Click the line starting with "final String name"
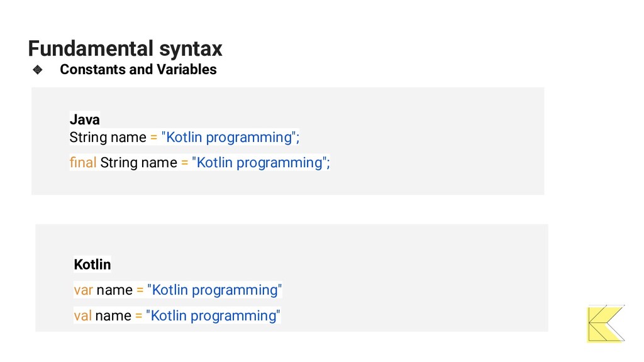Viewport: 644px width, 362px height. pos(199,163)
